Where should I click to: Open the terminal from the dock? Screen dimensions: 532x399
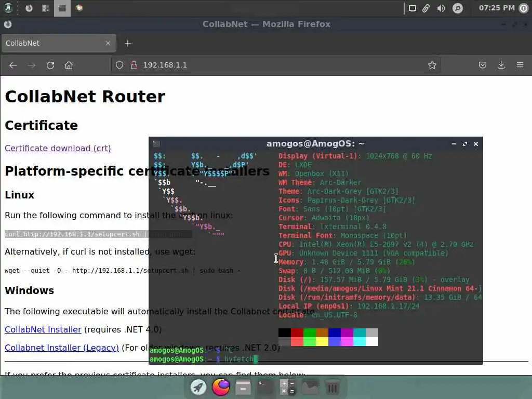265,387
